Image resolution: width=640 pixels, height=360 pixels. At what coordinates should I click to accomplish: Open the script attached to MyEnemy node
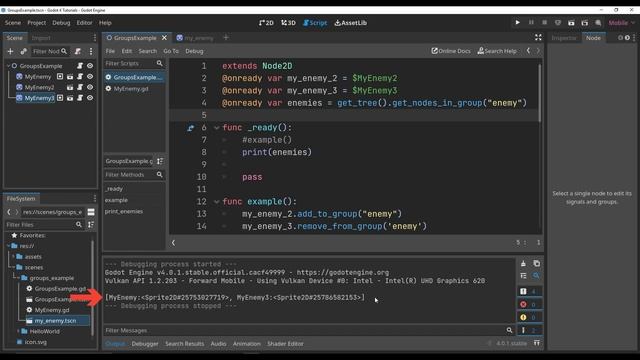(80, 76)
